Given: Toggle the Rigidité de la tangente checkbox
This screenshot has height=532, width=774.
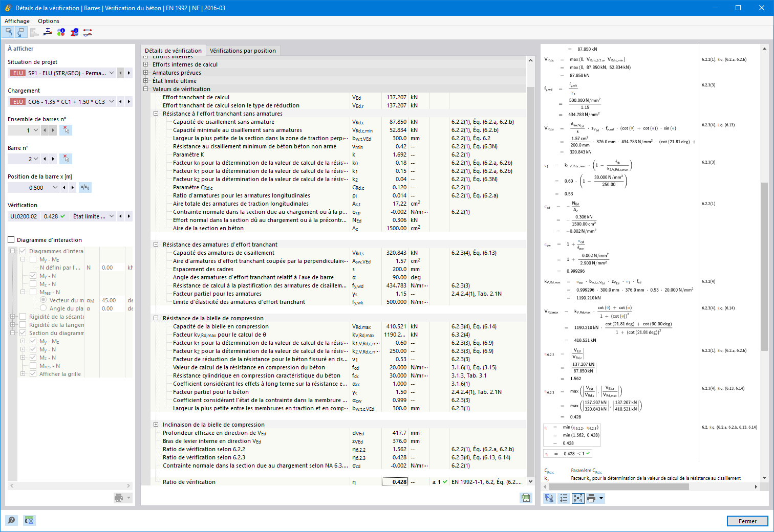Looking at the screenshot, I should point(23,325).
